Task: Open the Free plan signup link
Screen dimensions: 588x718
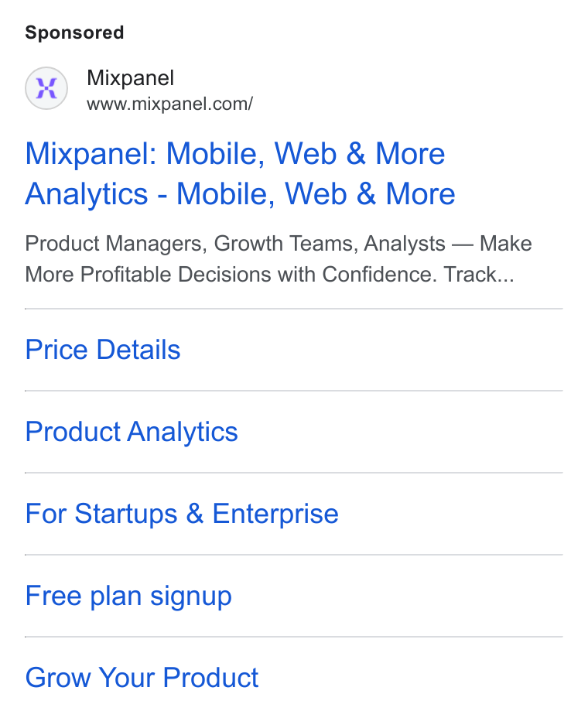Action: [x=128, y=596]
